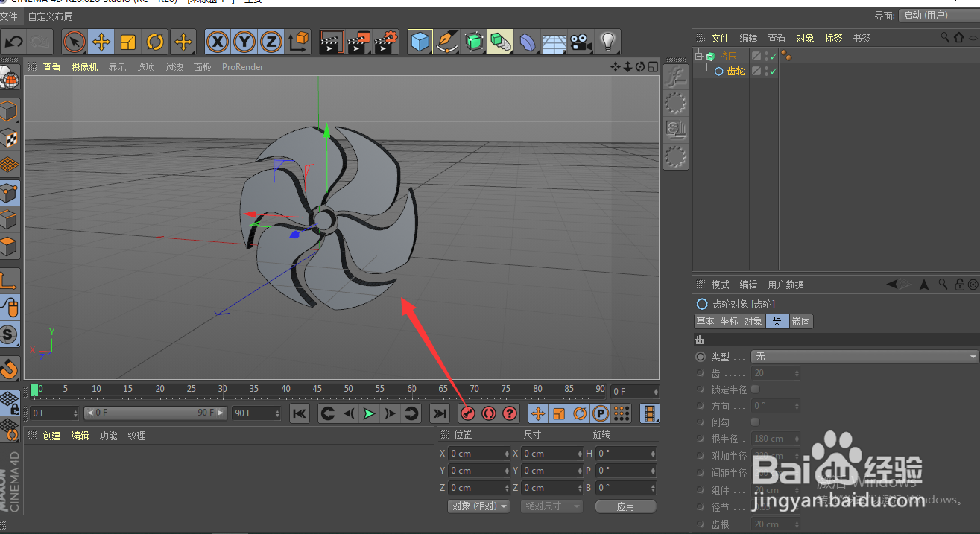Open the Bend deformer icon
This screenshot has width=980, height=534.
(528, 42)
